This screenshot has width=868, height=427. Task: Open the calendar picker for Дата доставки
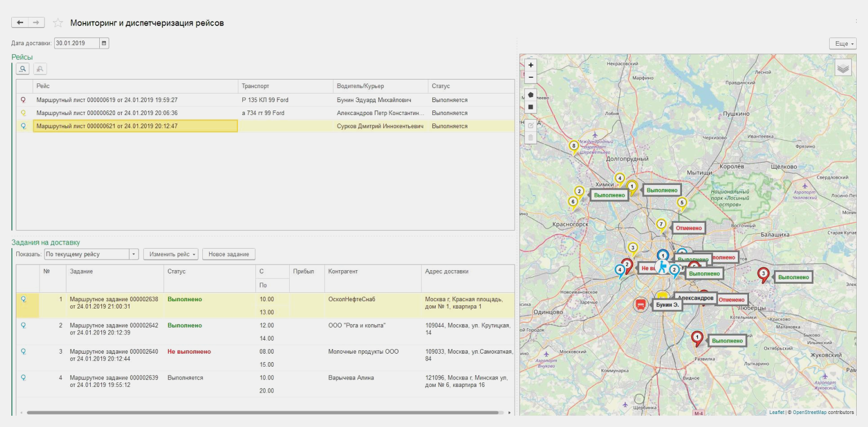[x=104, y=43]
